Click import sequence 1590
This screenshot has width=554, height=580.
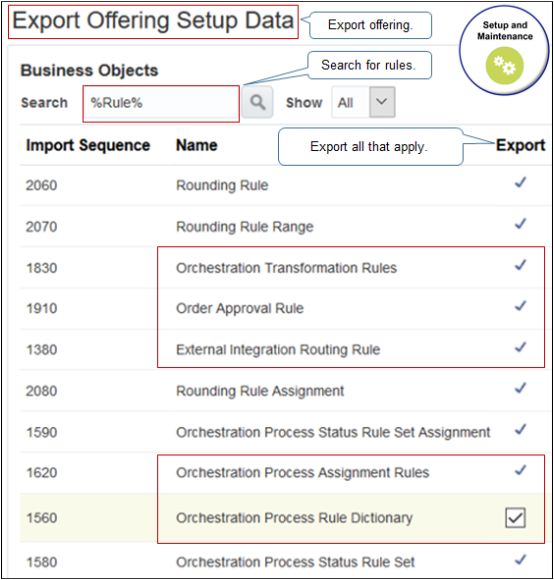click(41, 432)
